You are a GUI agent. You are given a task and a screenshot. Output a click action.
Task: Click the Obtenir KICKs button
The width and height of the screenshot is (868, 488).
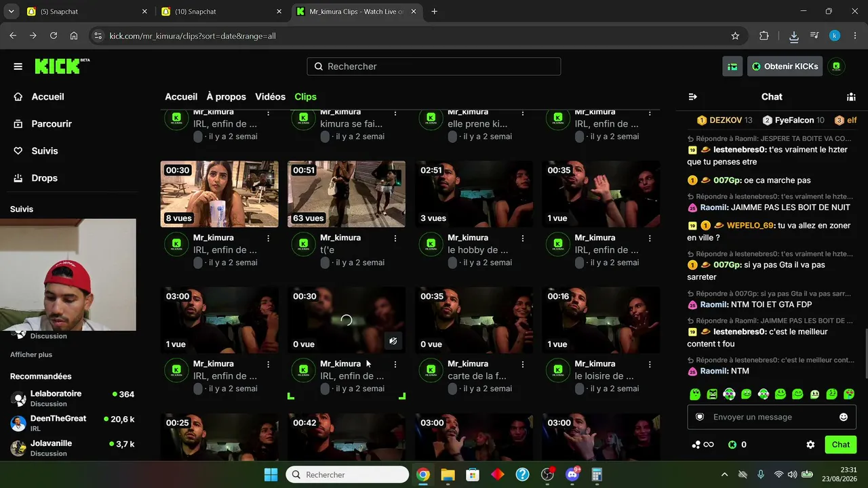[785, 66]
